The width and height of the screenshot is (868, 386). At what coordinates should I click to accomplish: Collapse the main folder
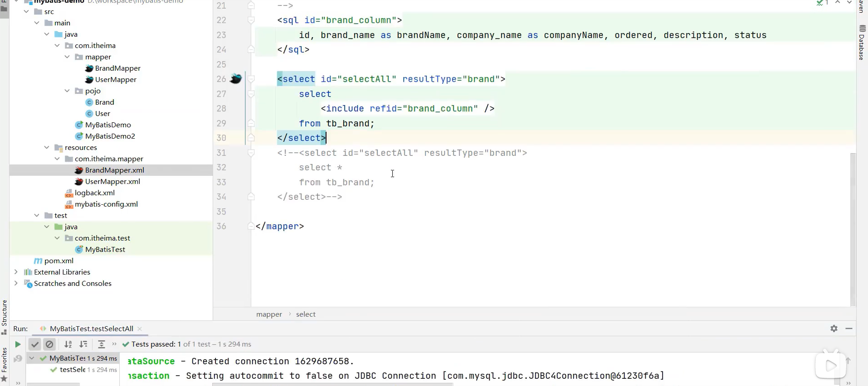coord(37,23)
